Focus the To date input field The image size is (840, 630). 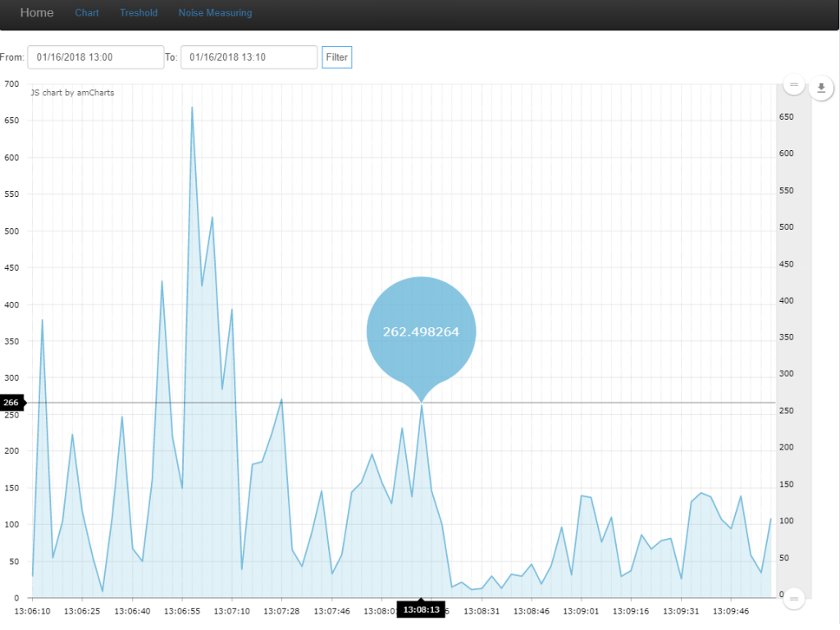pyautogui.click(x=249, y=57)
